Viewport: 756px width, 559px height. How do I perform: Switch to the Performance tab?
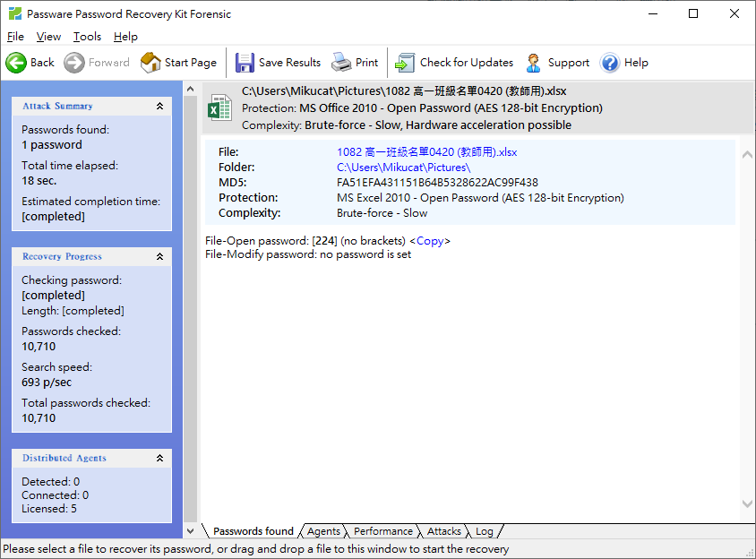point(383,531)
